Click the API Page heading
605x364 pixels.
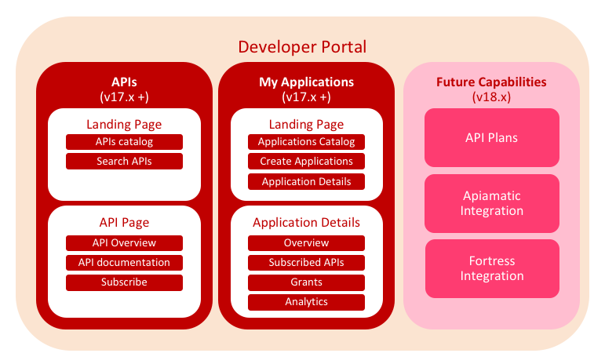(124, 223)
